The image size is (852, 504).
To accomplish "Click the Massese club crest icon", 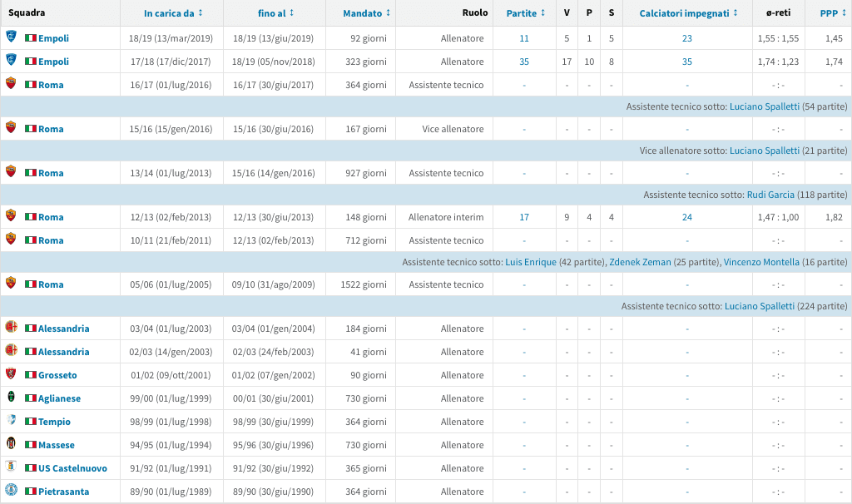I will pyautogui.click(x=11, y=444).
